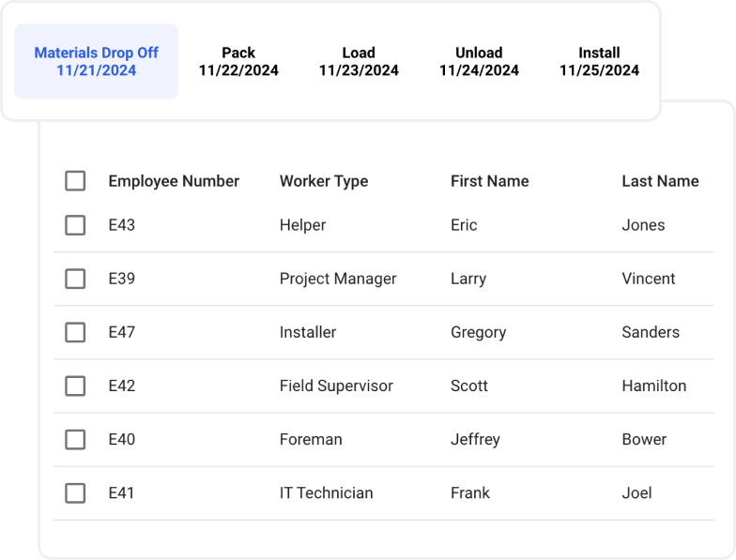The width and height of the screenshot is (736, 560).
Task: Click the First Name column header
Action: point(490,181)
